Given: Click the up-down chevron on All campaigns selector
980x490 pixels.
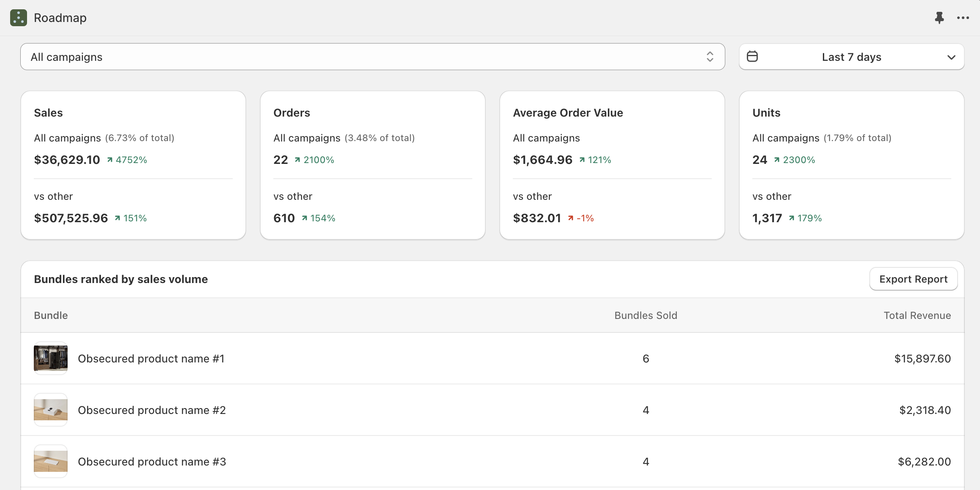Looking at the screenshot, I should point(710,56).
